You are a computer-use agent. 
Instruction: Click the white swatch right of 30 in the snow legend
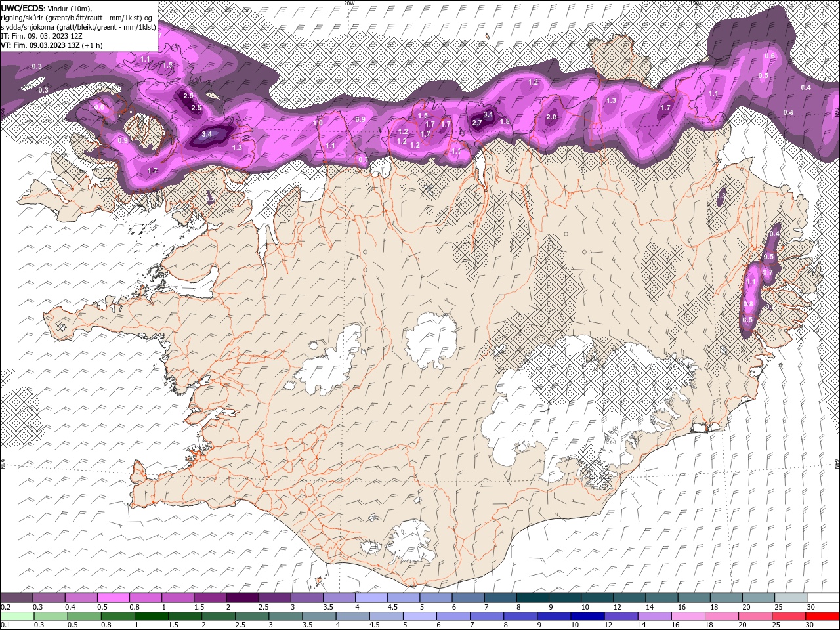coord(824,598)
